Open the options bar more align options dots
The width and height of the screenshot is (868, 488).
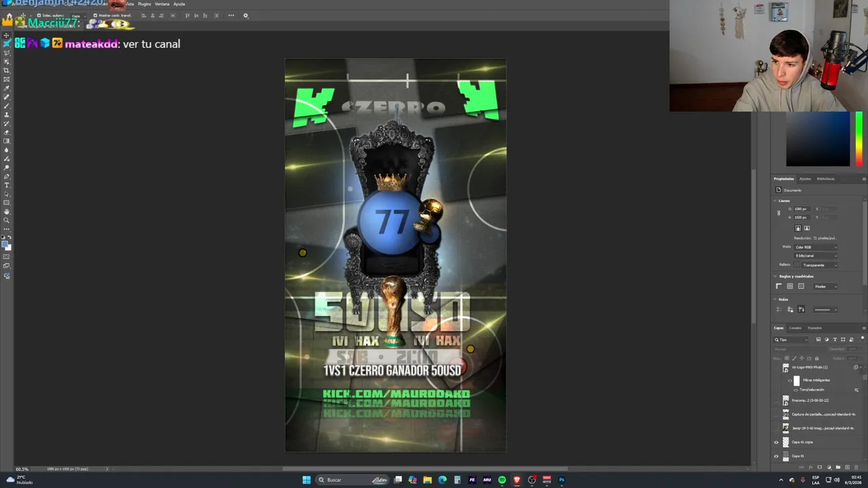[231, 16]
